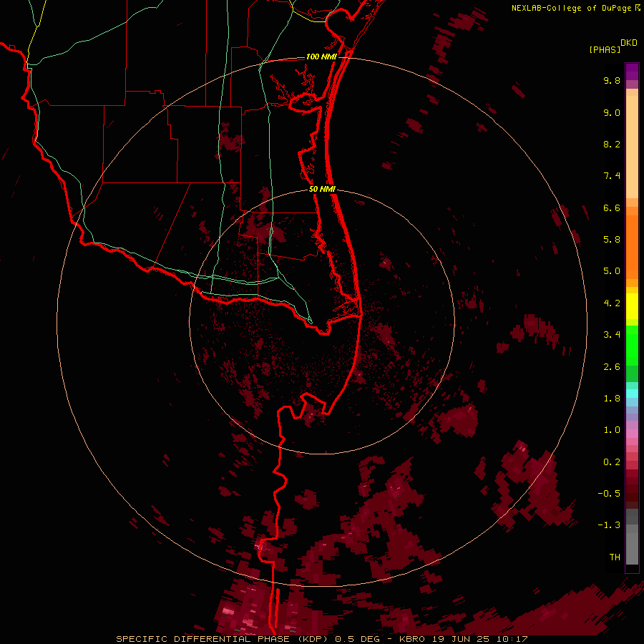This screenshot has width=644, height=644.
Task: Click the 100 NMI range ring label
Action: [321, 57]
